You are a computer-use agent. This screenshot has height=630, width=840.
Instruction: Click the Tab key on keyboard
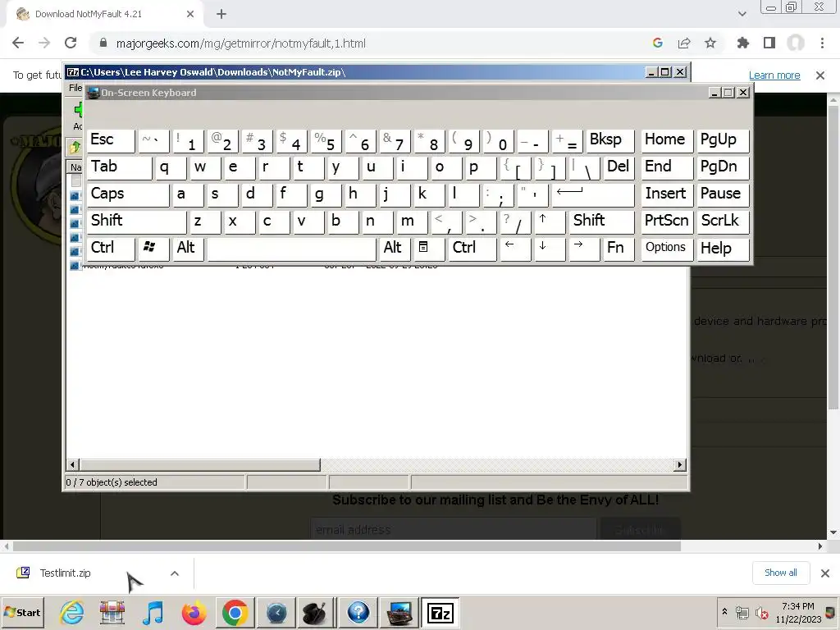pos(119,167)
